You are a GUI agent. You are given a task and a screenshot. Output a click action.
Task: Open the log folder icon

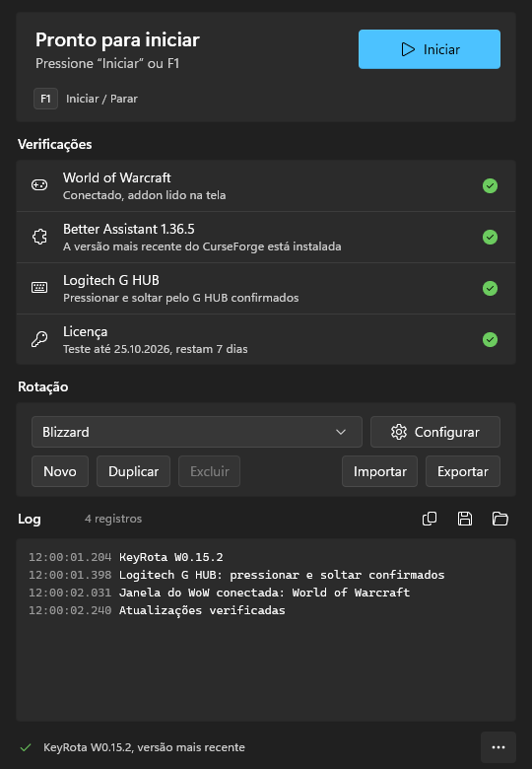[500, 519]
